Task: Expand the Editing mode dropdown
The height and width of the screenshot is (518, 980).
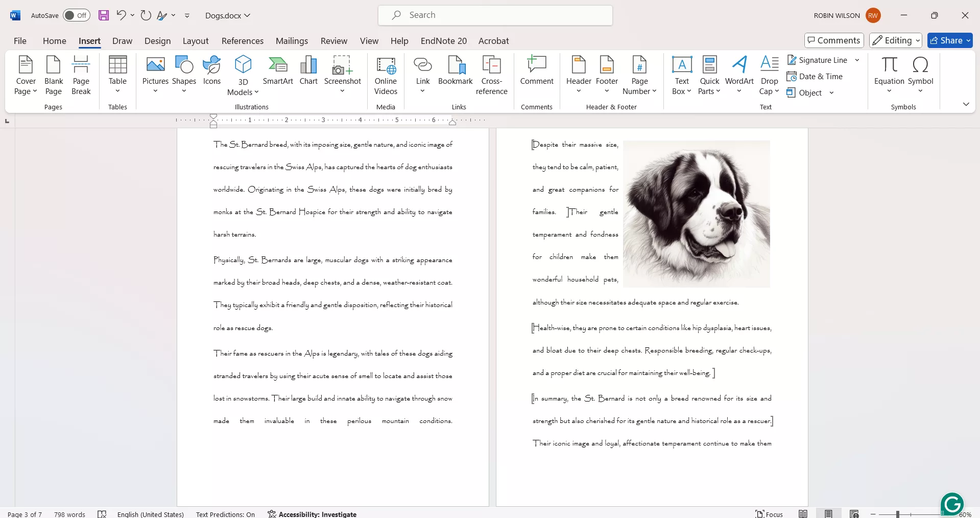Action: pos(896,40)
